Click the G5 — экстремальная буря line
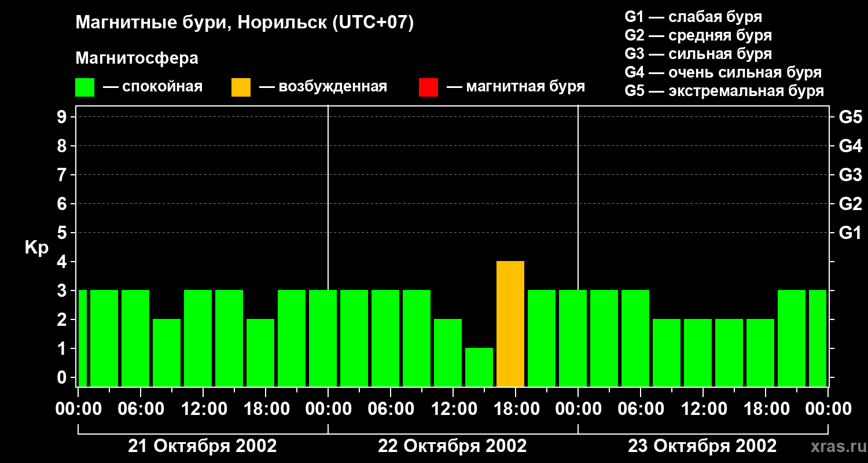868x463 pixels. (x=724, y=91)
